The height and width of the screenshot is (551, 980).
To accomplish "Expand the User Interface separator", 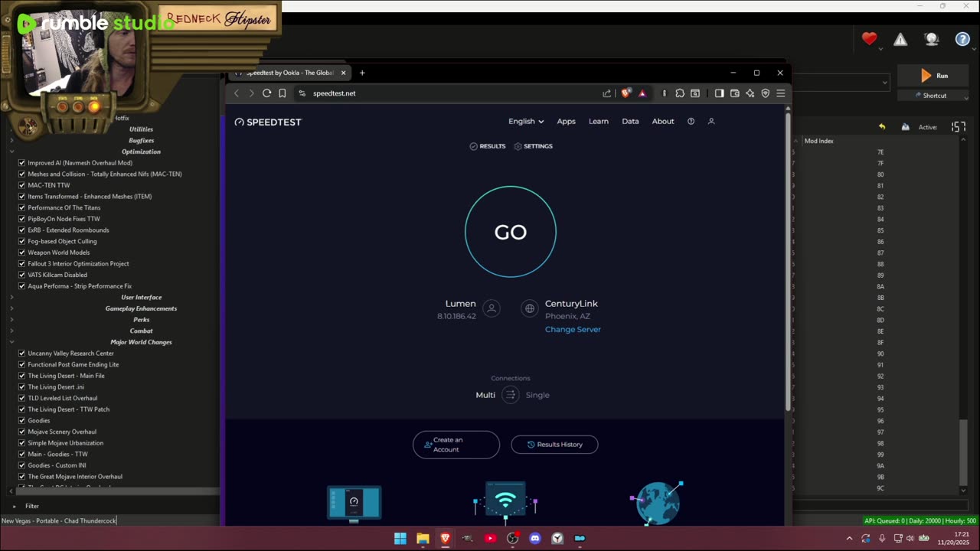I will coord(11,297).
